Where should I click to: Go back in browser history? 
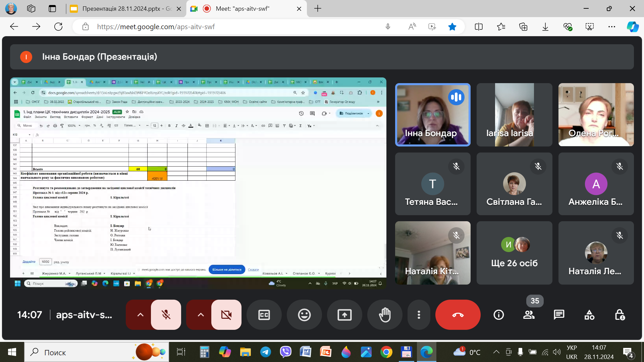click(x=14, y=26)
